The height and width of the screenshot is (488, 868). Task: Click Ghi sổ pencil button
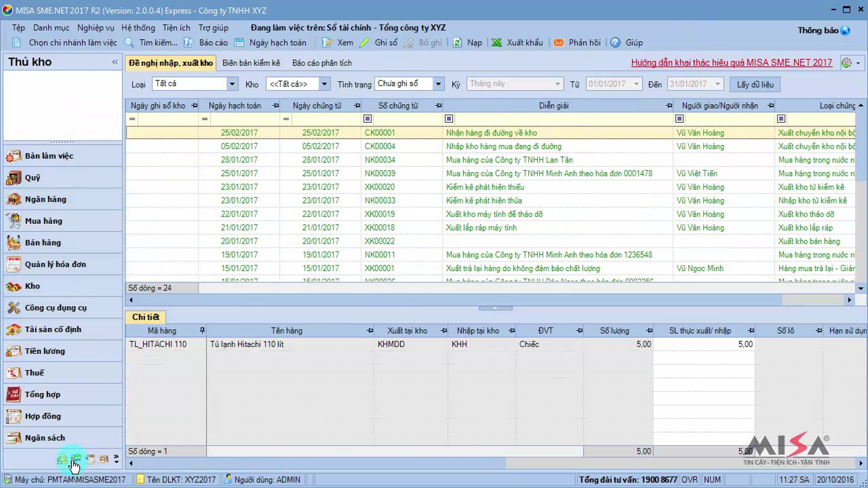[378, 43]
